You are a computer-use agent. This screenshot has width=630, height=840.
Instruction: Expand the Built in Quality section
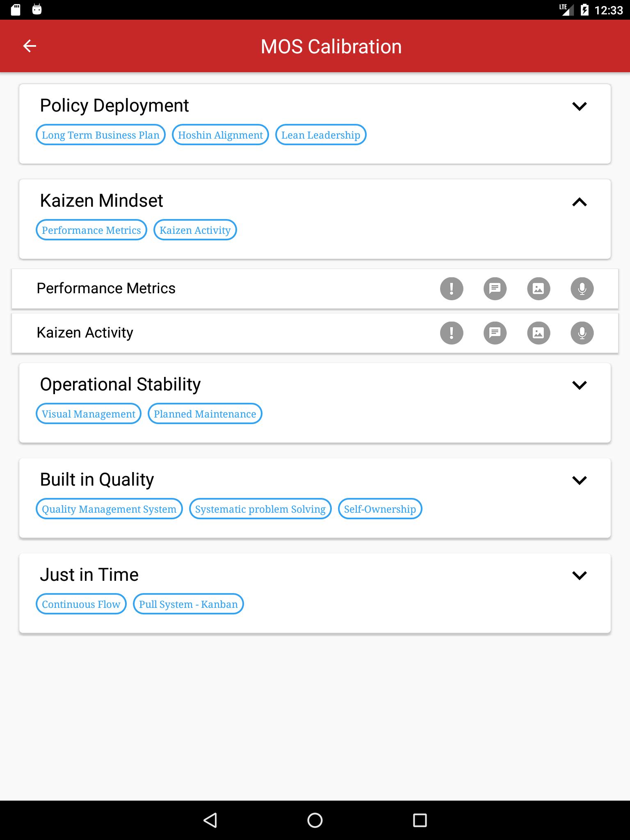point(579,480)
